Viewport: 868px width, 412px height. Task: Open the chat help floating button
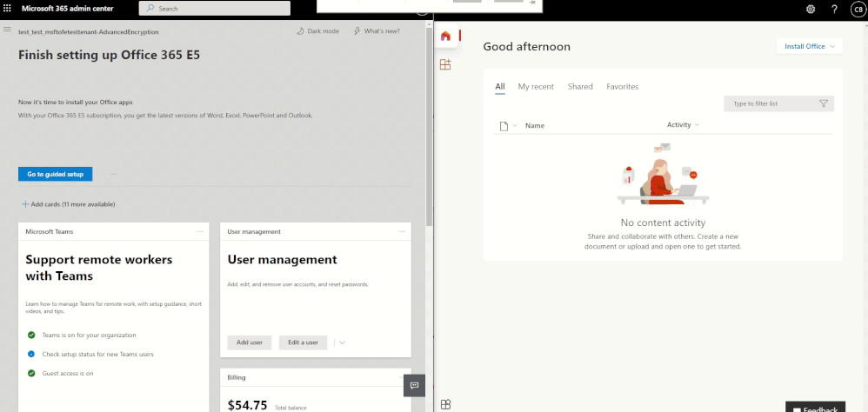click(414, 385)
